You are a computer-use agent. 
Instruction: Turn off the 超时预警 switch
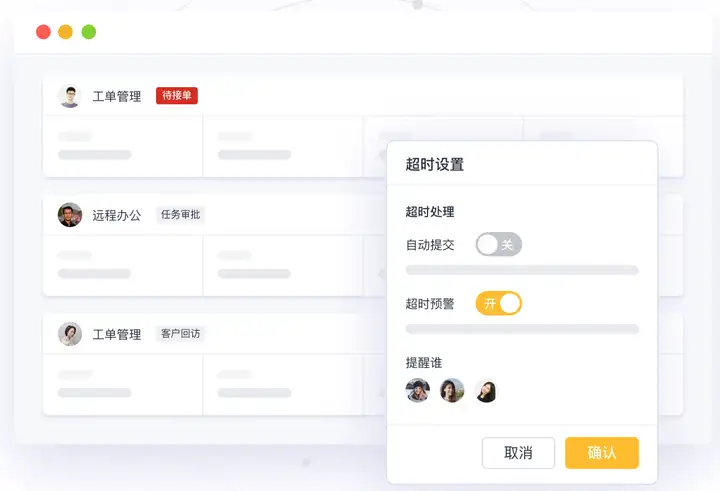coord(499,304)
